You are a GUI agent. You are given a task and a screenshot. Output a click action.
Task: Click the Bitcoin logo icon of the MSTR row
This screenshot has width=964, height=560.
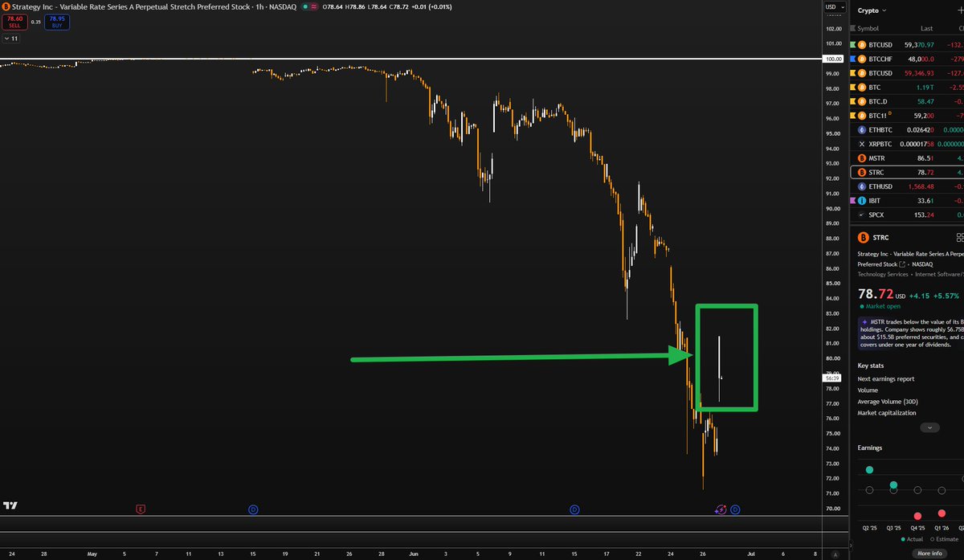(862, 158)
